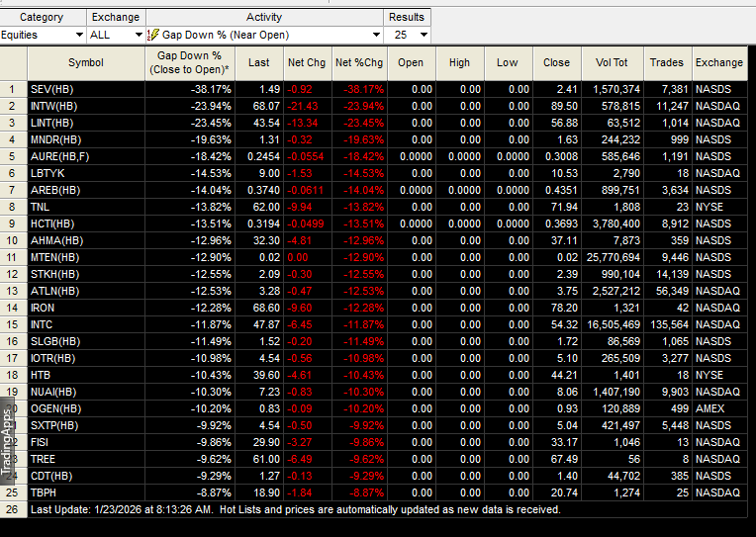
Task: Click row number 15 header
Action: coord(13,324)
